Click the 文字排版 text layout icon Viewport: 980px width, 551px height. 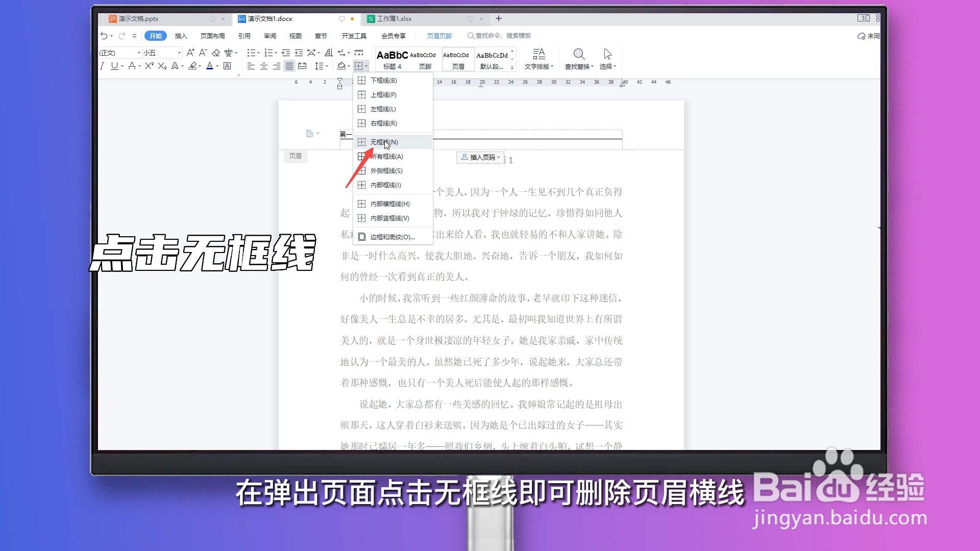(538, 58)
